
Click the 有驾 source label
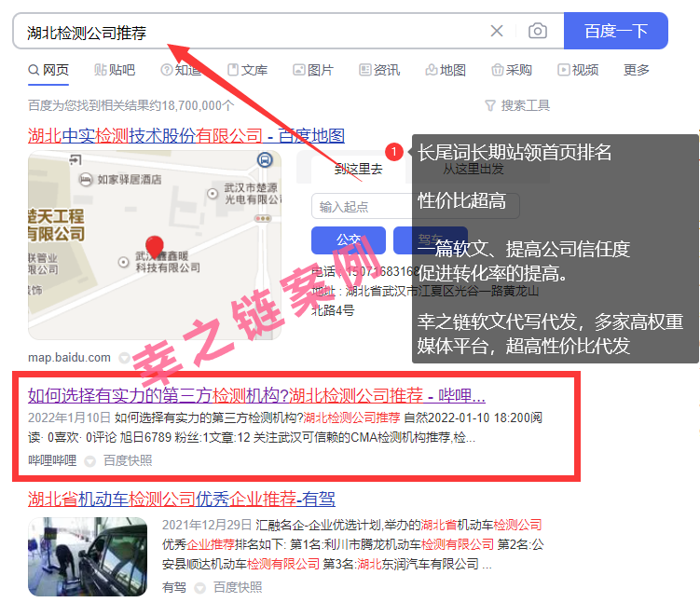point(174,587)
